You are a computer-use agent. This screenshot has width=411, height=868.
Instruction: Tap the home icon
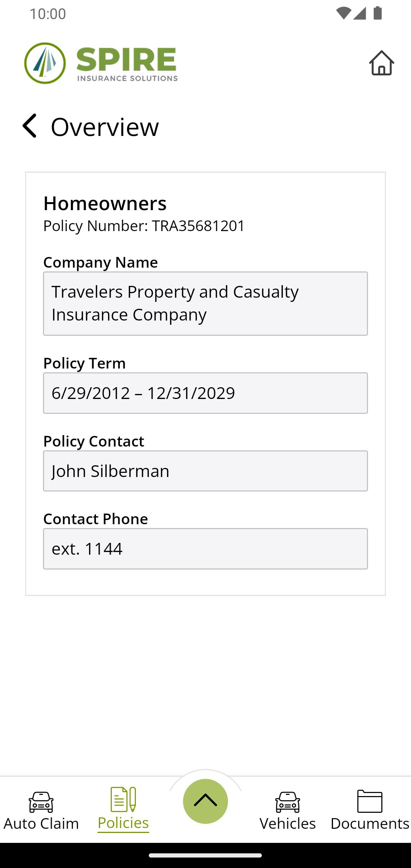tap(381, 63)
